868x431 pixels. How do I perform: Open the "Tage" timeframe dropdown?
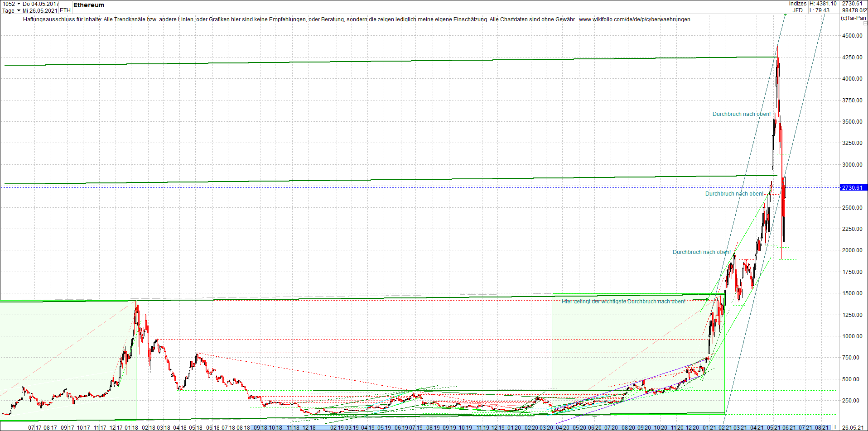pyautogui.click(x=9, y=10)
